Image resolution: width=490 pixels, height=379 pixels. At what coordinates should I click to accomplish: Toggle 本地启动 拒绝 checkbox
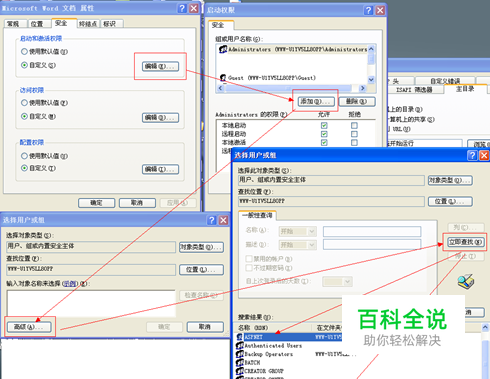click(354, 125)
